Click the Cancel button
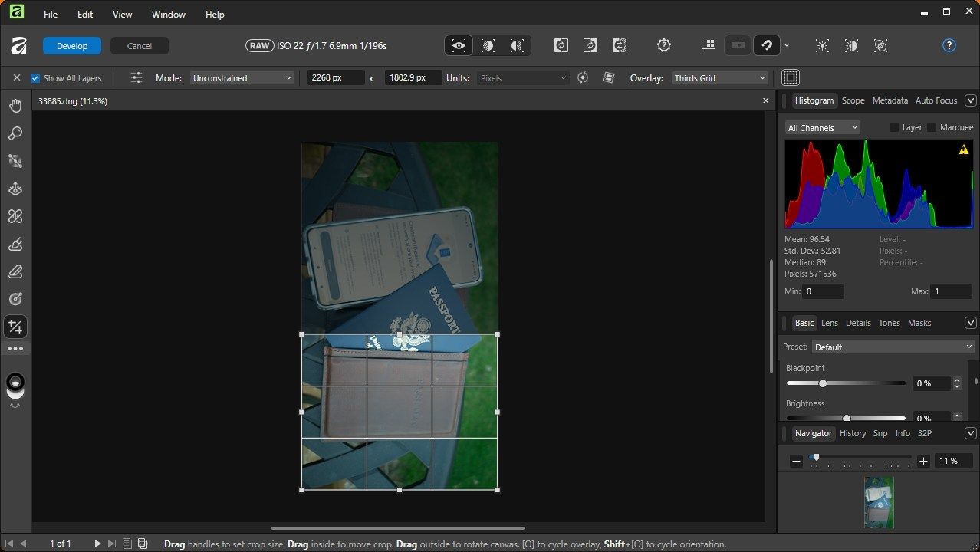The image size is (980, 552). tap(140, 46)
